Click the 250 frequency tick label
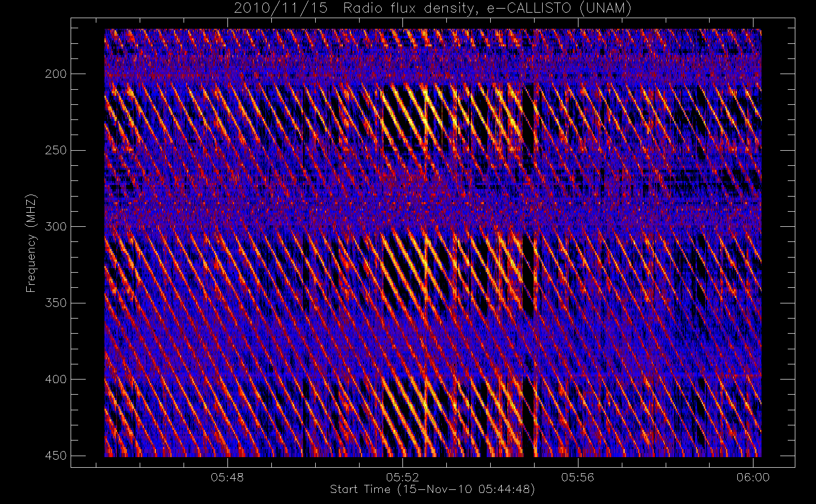This screenshot has height=504, width=816. click(x=55, y=150)
